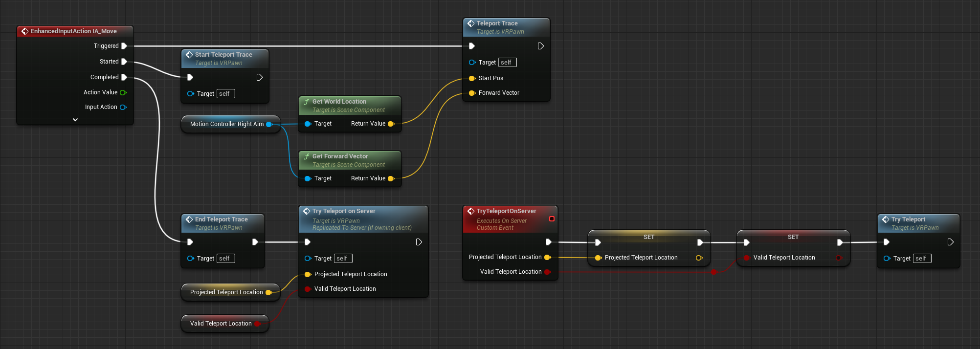
Task: Click Projected Teleport Location pin on Try Teleport on Server
Action: pyautogui.click(x=308, y=274)
